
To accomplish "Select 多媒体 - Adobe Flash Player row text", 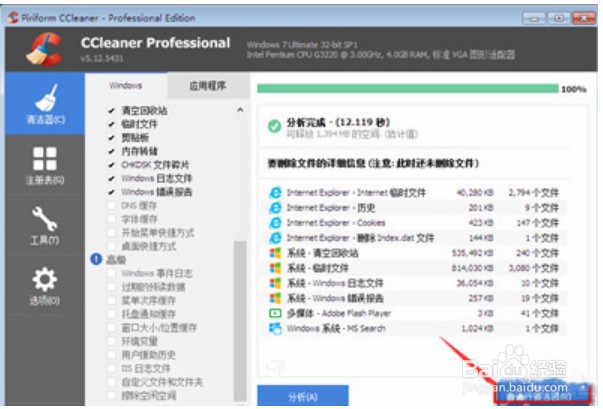I will (338, 313).
